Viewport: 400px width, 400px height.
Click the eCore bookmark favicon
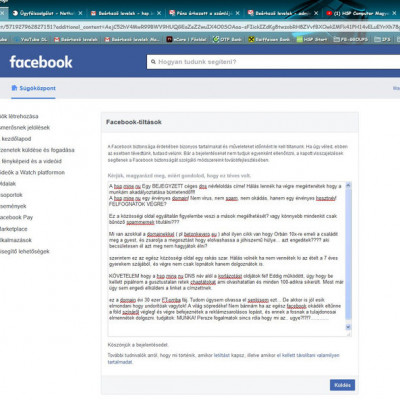click(x=169, y=39)
